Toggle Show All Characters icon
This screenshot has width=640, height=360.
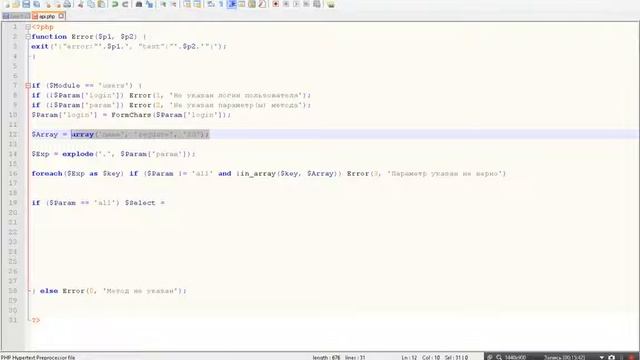tap(221, 4)
